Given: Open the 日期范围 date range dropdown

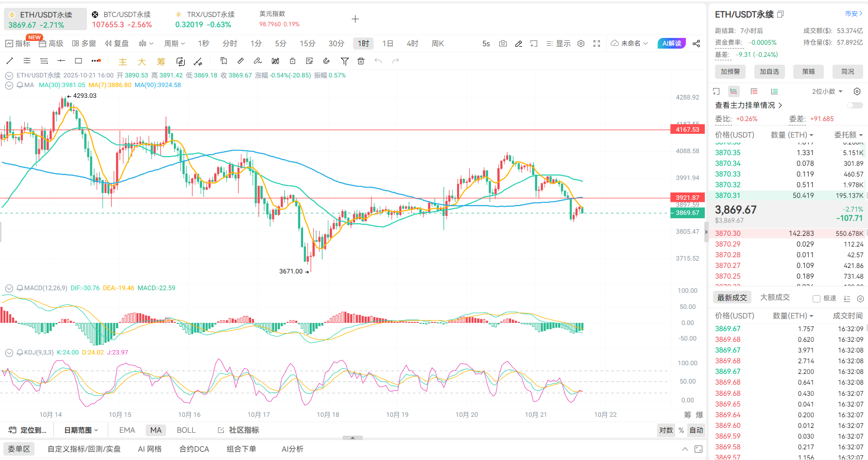Looking at the screenshot, I should 81,430.
